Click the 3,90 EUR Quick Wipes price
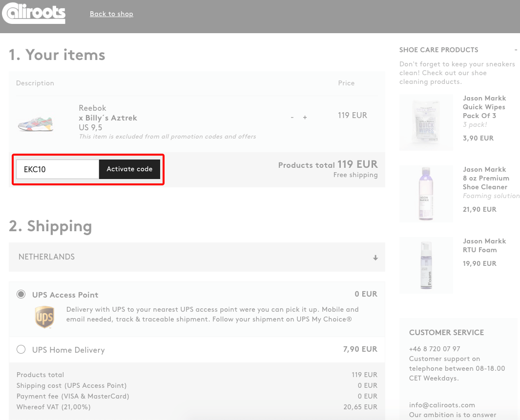The width and height of the screenshot is (520, 420). click(478, 138)
